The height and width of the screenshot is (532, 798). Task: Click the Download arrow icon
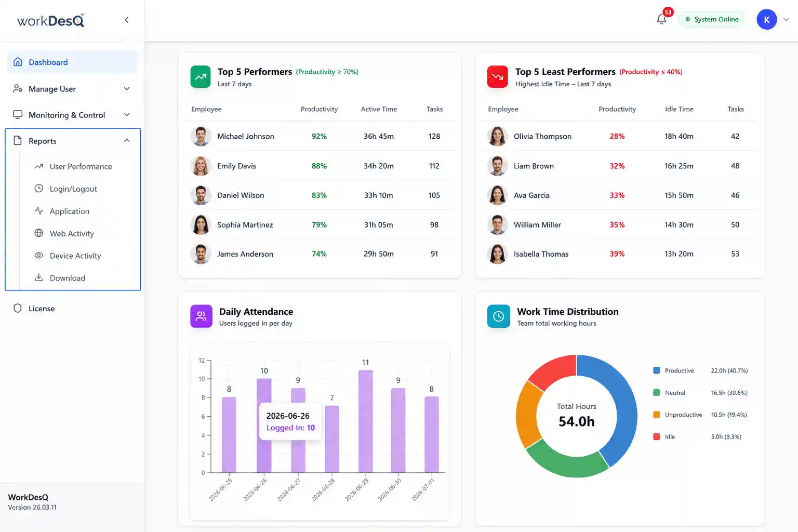(x=39, y=277)
